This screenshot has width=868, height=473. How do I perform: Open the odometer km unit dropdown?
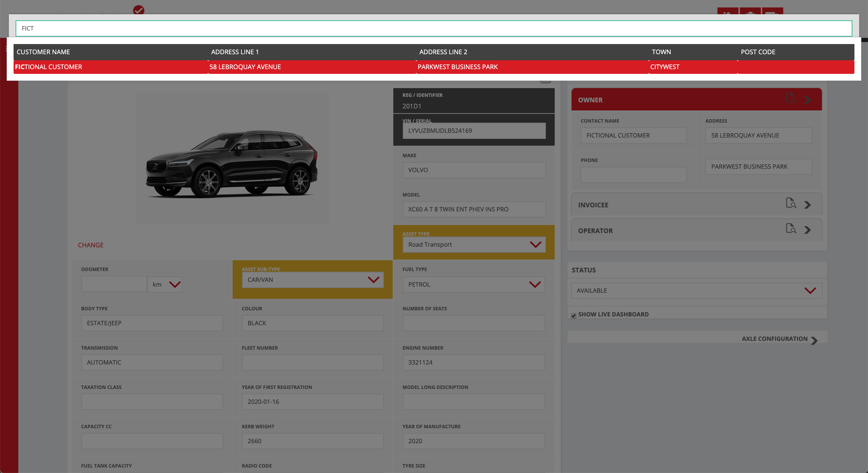pos(165,285)
